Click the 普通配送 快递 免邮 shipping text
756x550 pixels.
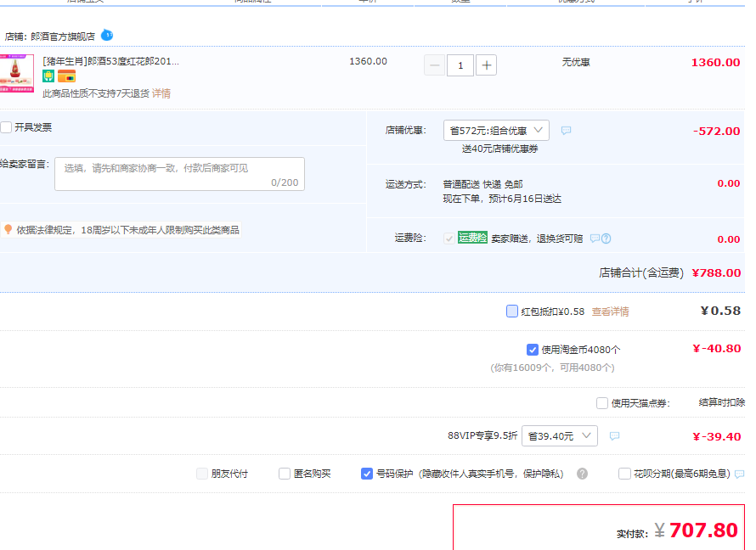pos(482,184)
